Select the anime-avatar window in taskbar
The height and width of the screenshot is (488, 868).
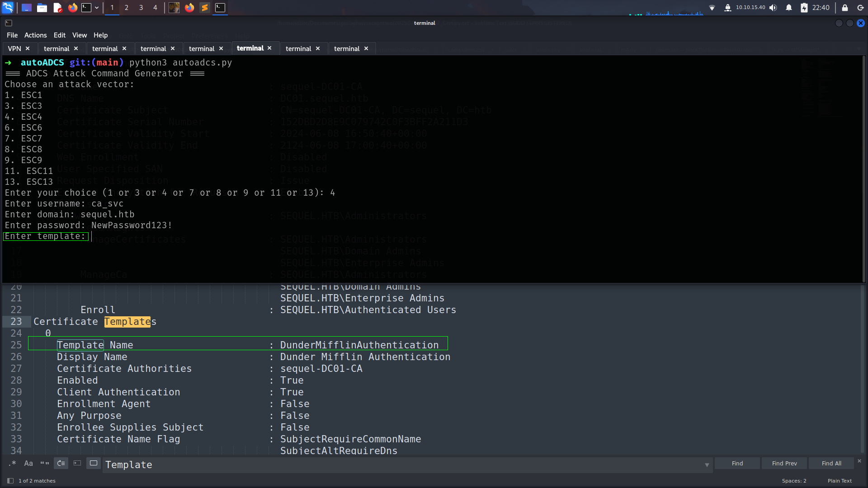coord(174,8)
